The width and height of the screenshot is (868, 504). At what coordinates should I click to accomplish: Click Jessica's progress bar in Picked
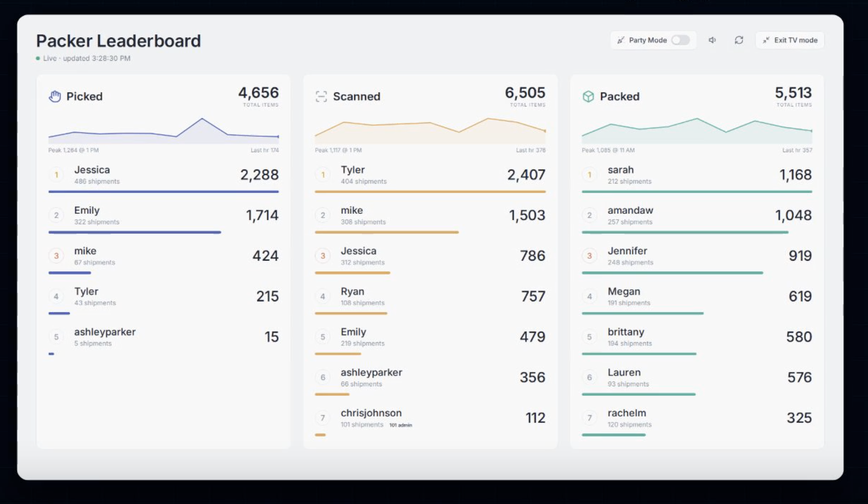[164, 192]
